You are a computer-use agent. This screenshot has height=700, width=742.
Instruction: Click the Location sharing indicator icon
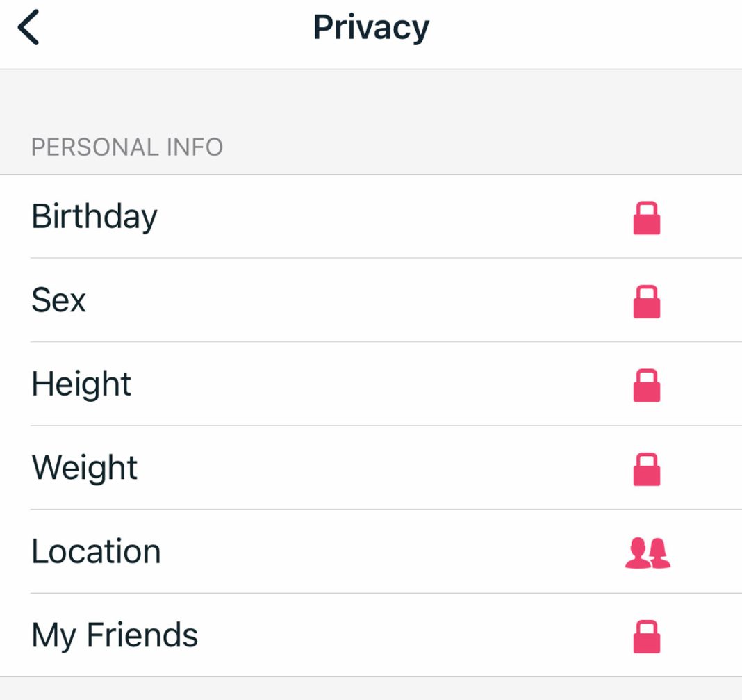(x=648, y=551)
